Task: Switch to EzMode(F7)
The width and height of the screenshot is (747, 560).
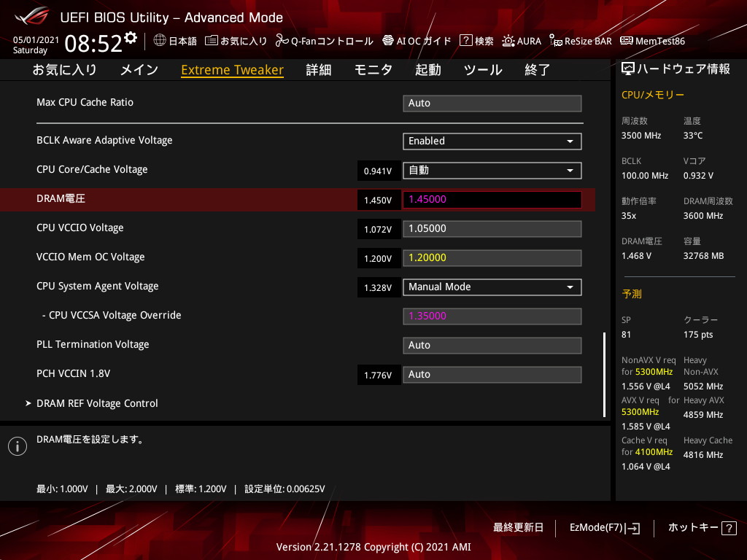Action: point(605,528)
